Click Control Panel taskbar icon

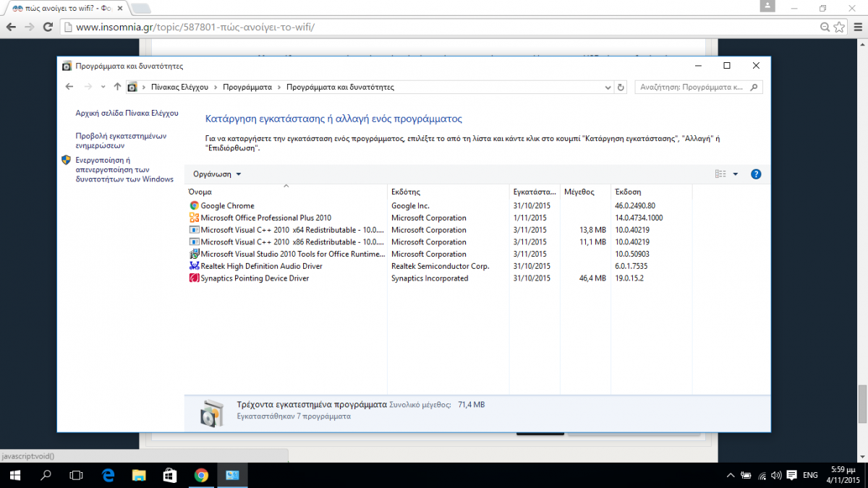pyautogui.click(x=233, y=475)
